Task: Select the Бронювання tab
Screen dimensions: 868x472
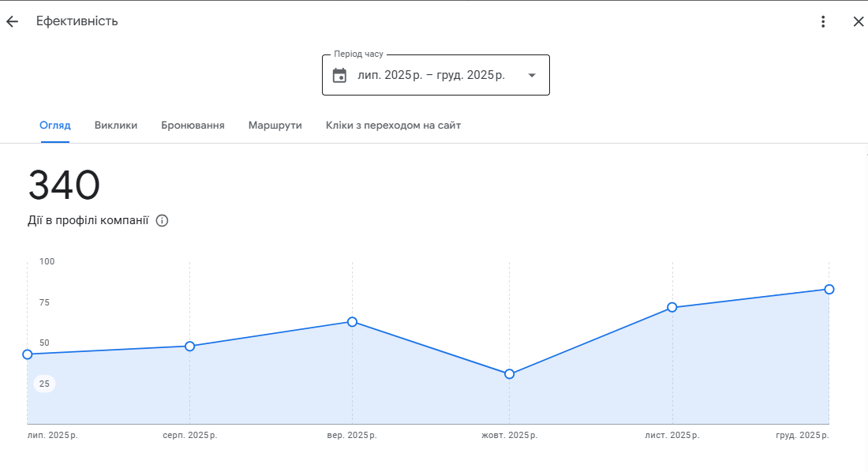Action: (193, 125)
